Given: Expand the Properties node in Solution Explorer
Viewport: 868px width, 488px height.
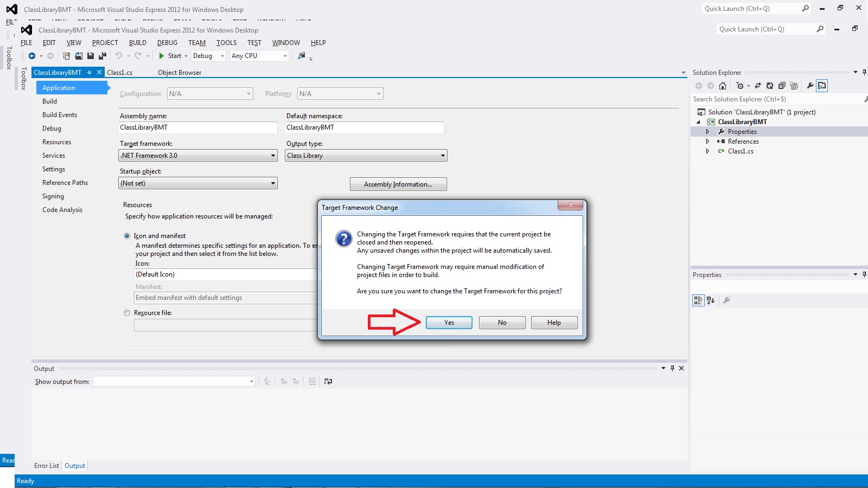Looking at the screenshot, I should click(x=707, y=132).
